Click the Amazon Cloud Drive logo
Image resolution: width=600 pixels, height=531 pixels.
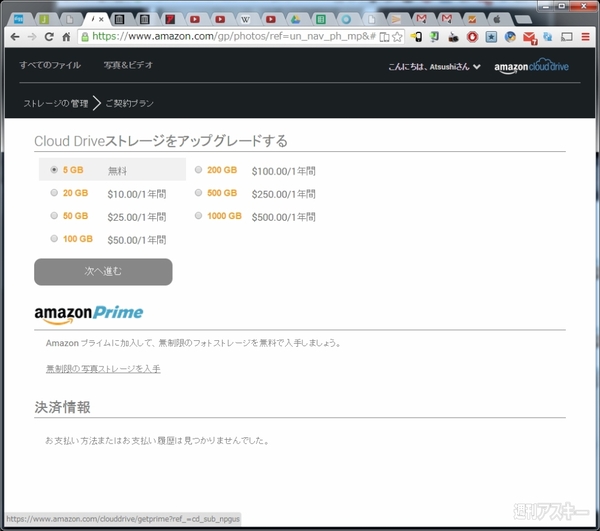click(532, 66)
